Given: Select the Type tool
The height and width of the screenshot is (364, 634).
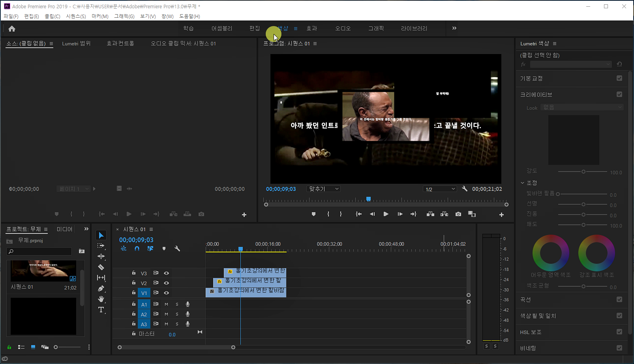Looking at the screenshot, I should click(x=101, y=310).
